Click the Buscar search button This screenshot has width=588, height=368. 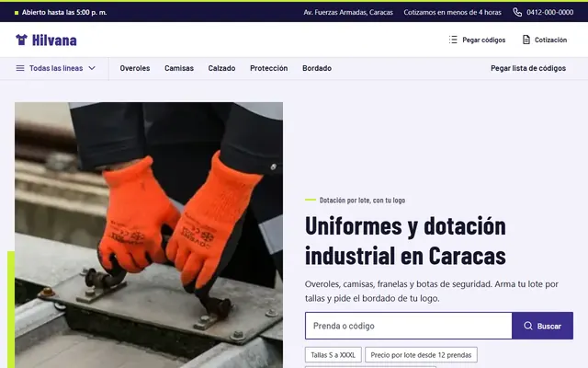(542, 326)
